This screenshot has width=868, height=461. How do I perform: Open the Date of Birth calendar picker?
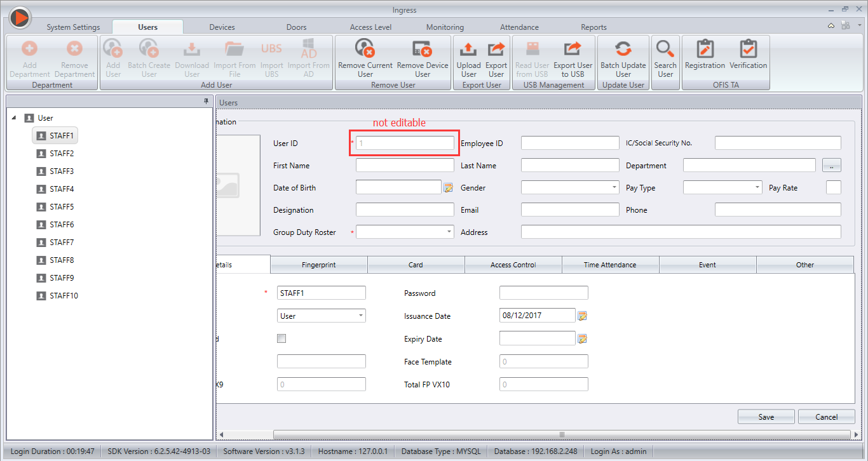pyautogui.click(x=448, y=187)
